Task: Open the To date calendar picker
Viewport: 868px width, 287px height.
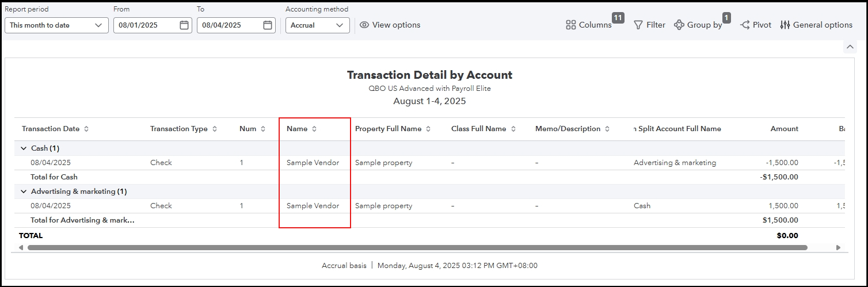Action: click(268, 25)
